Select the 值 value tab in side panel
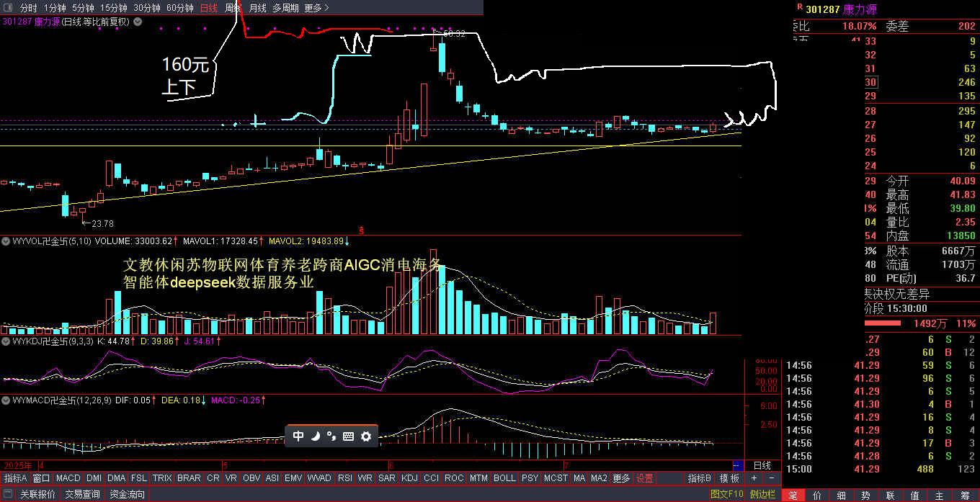Image resolution: width=980 pixels, height=502 pixels. click(915, 496)
